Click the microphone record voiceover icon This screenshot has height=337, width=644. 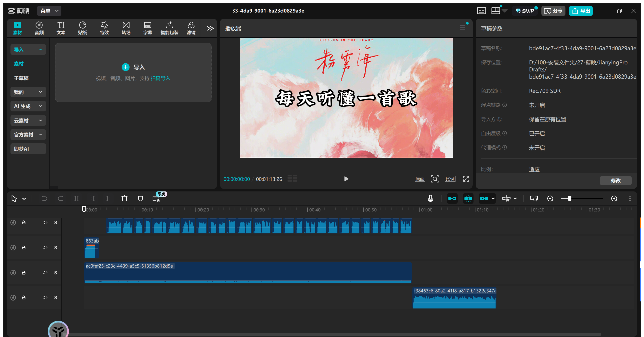click(430, 199)
